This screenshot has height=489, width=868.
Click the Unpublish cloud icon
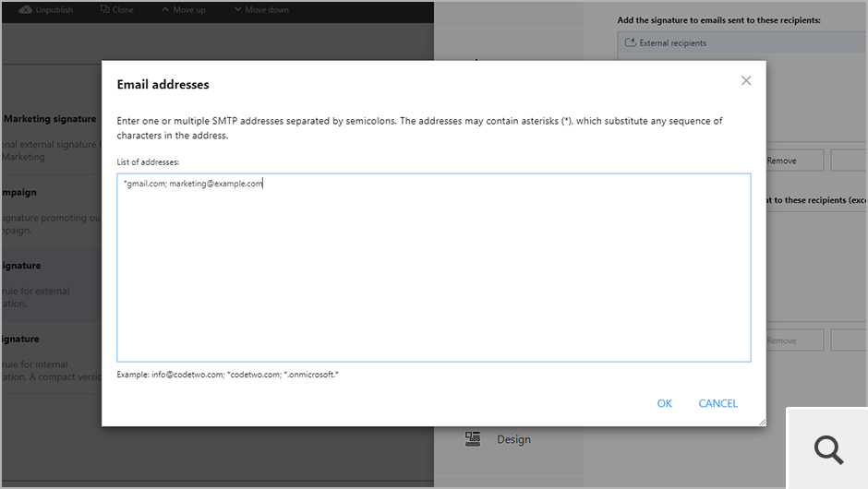[26, 10]
